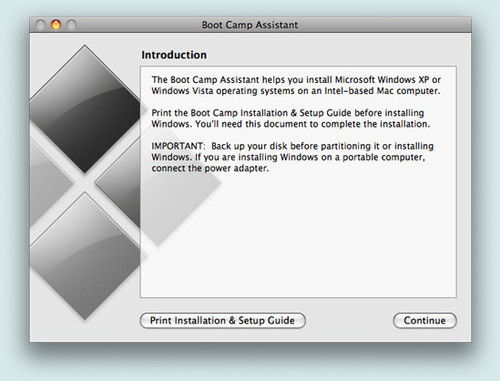Click the paragraph starting "The Boot Camp Assistant helps"
500x381 pixels.
(296, 85)
